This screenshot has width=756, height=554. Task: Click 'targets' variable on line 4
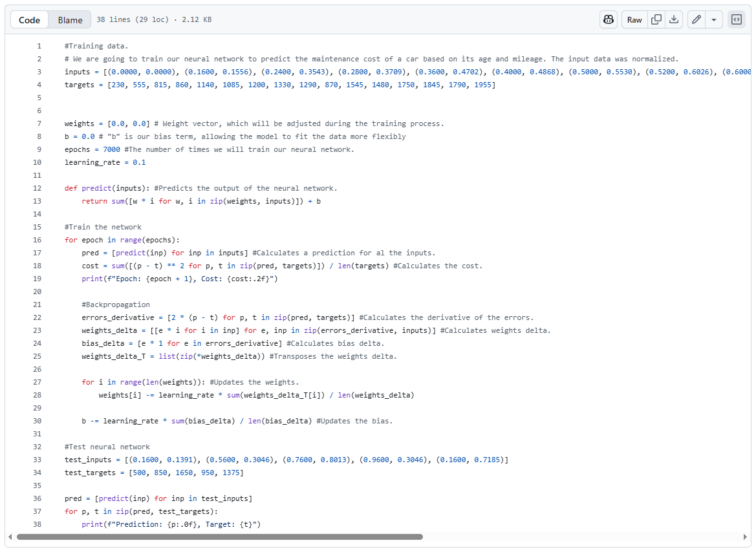click(x=80, y=85)
